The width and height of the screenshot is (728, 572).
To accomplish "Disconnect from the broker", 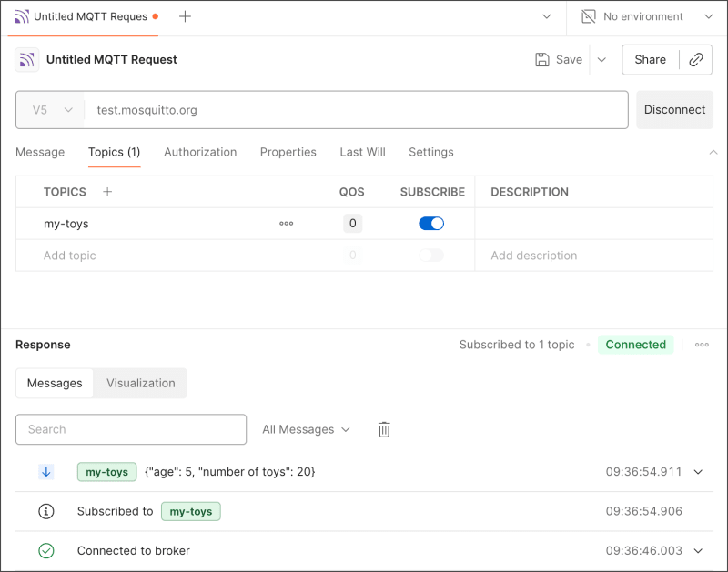I will (674, 109).
